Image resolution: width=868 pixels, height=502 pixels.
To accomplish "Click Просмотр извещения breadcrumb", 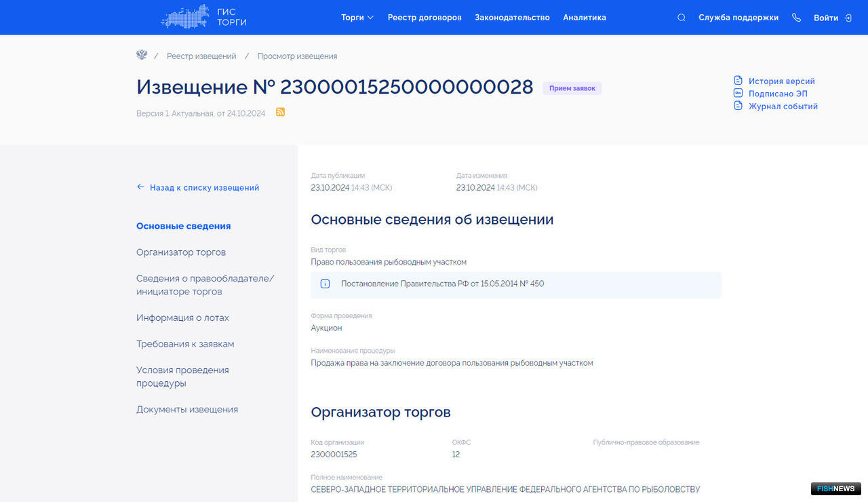I will click(x=297, y=56).
